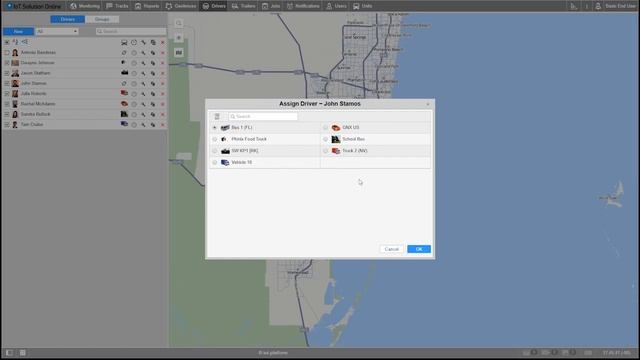Switch to Groups view in drivers panel
Screen dimensions: 640x360
click(102, 19)
